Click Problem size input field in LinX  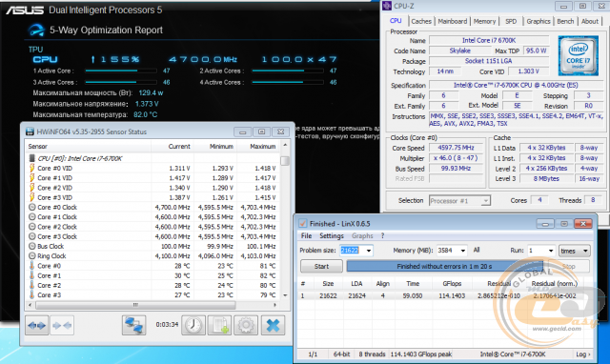point(352,251)
